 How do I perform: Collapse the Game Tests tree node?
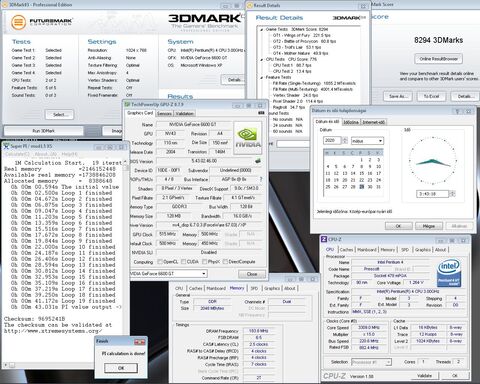(262, 30)
